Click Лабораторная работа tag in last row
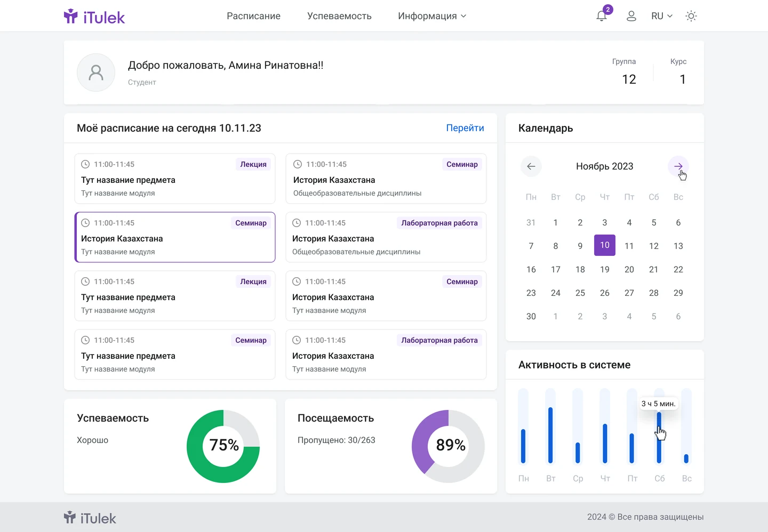This screenshot has height=532, width=768. (439, 340)
